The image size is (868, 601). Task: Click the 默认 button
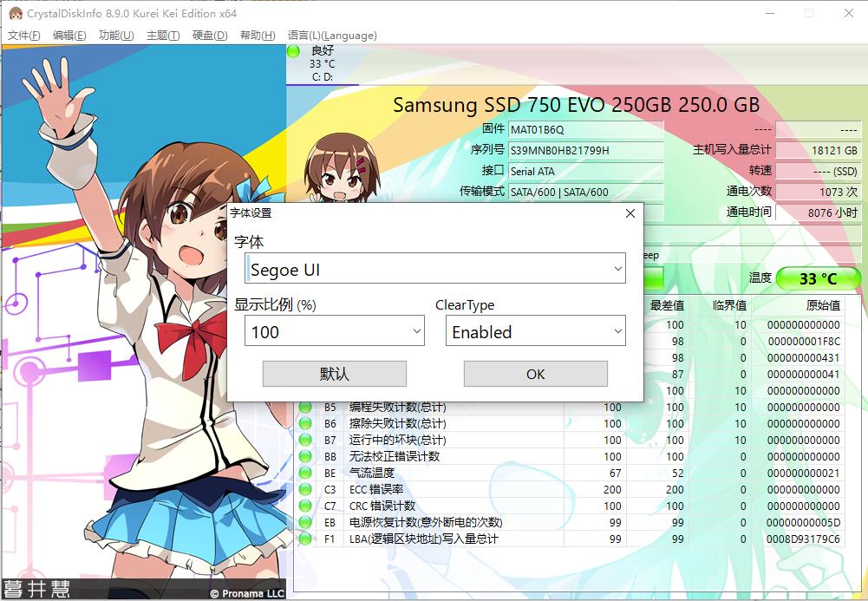pyautogui.click(x=335, y=374)
